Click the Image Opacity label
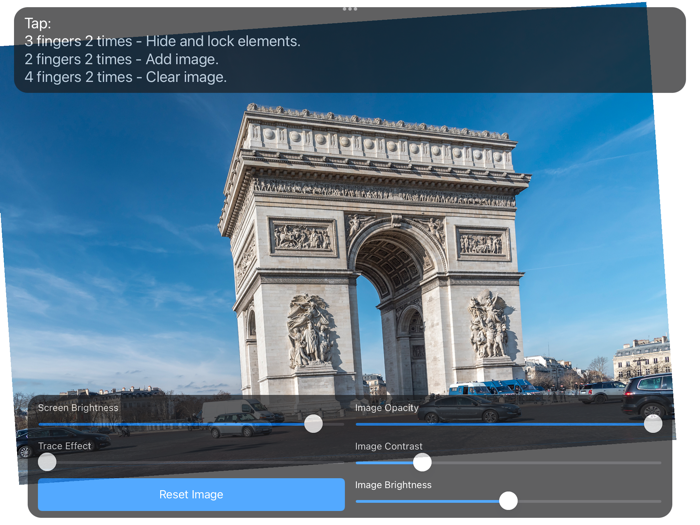The height and width of the screenshot is (525, 700). click(387, 408)
